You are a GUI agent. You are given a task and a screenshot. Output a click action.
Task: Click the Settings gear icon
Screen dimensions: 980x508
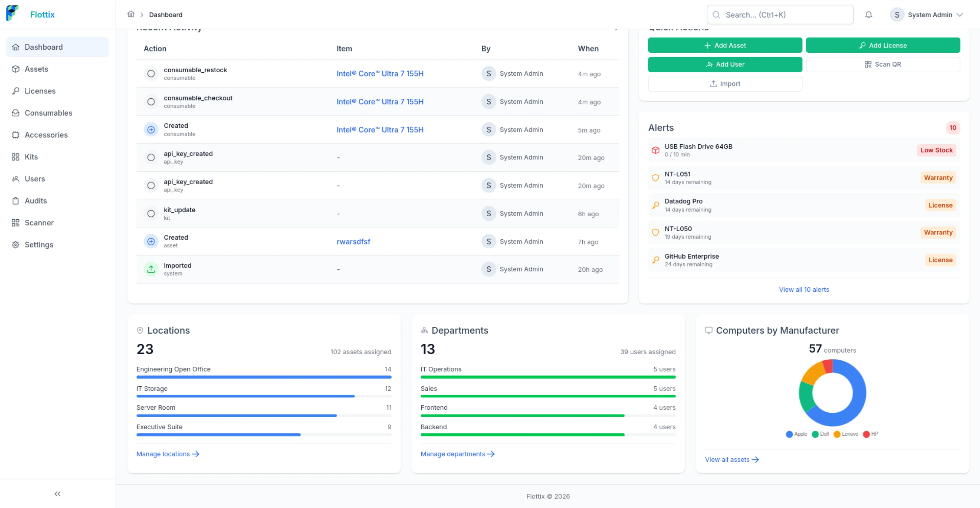[x=16, y=245]
